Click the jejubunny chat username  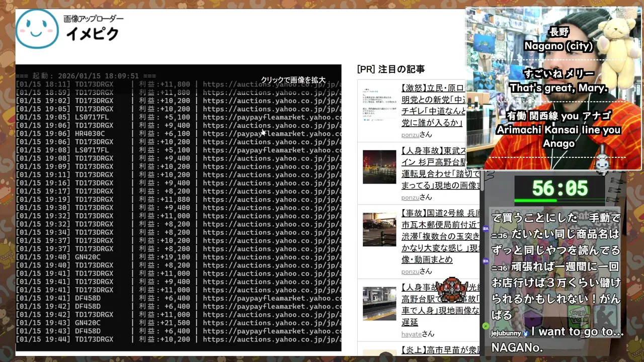point(506,333)
